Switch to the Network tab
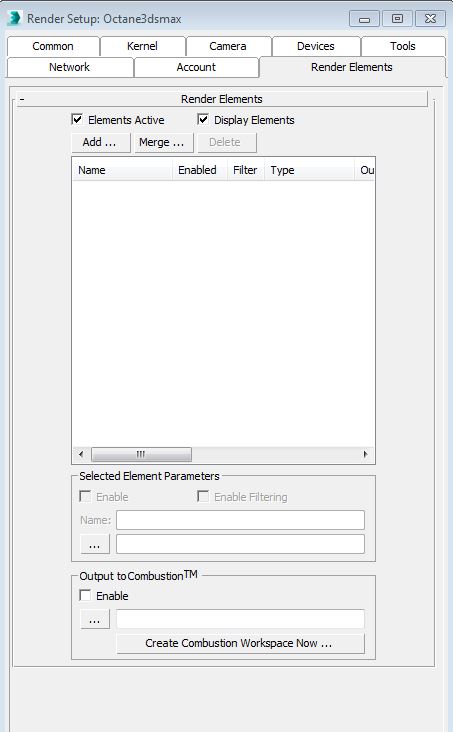The height and width of the screenshot is (732, 453). [x=70, y=67]
